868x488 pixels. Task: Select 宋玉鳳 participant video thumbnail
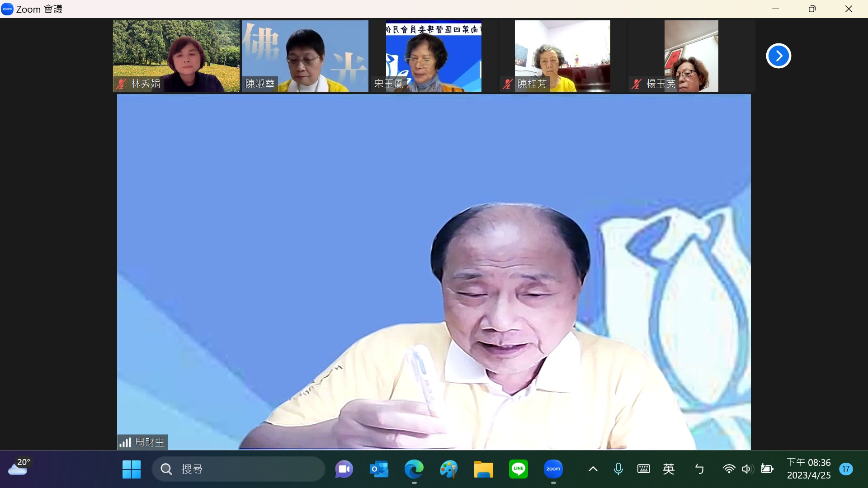(x=433, y=56)
